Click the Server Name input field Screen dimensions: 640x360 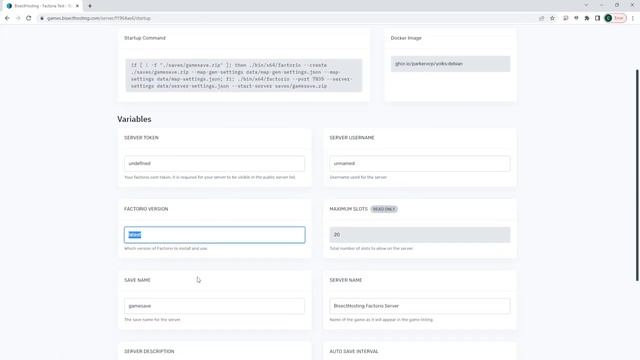(420, 306)
